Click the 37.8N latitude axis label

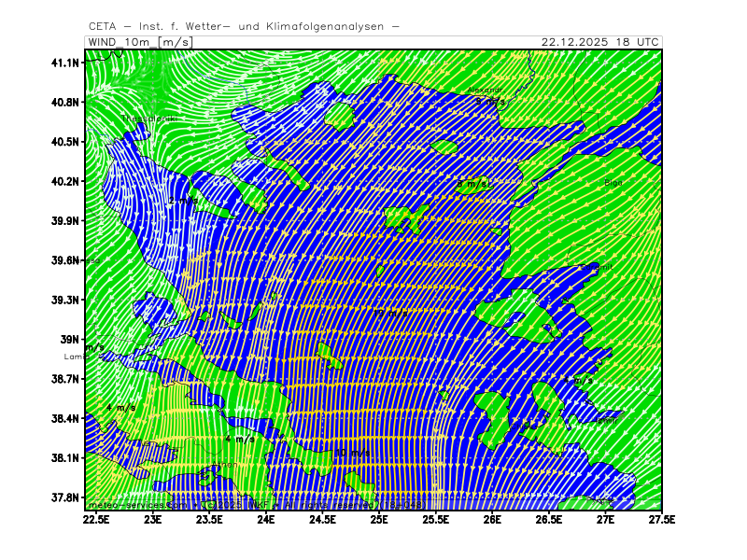tap(65, 497)
